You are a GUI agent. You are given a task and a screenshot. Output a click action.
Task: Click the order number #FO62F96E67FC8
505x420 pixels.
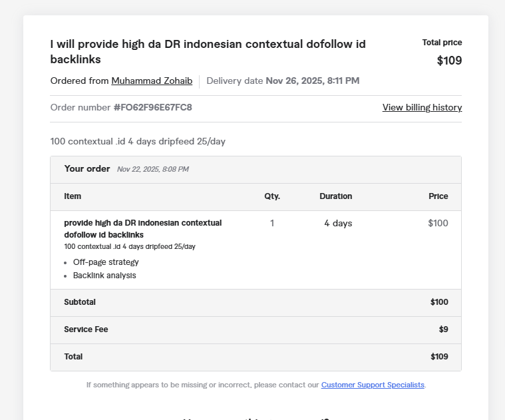(x=152, y=108)
